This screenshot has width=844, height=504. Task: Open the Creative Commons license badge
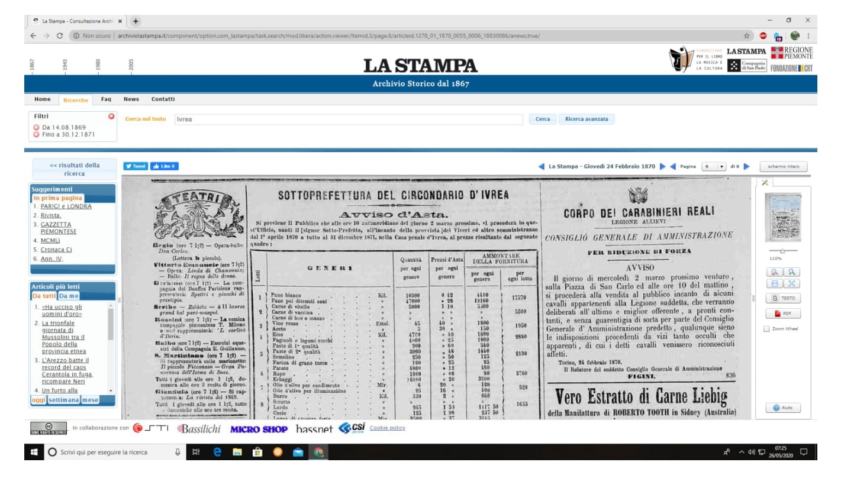49,428
